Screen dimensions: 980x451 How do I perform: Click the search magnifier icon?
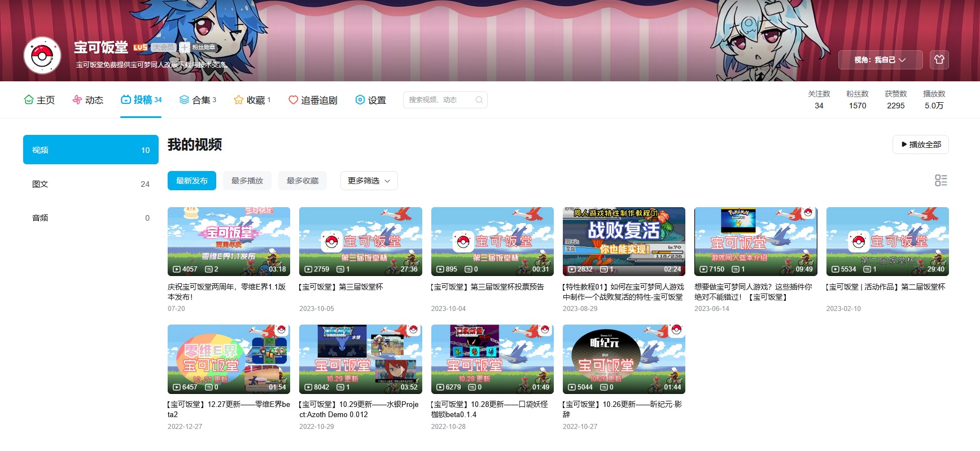coord(479,100)
